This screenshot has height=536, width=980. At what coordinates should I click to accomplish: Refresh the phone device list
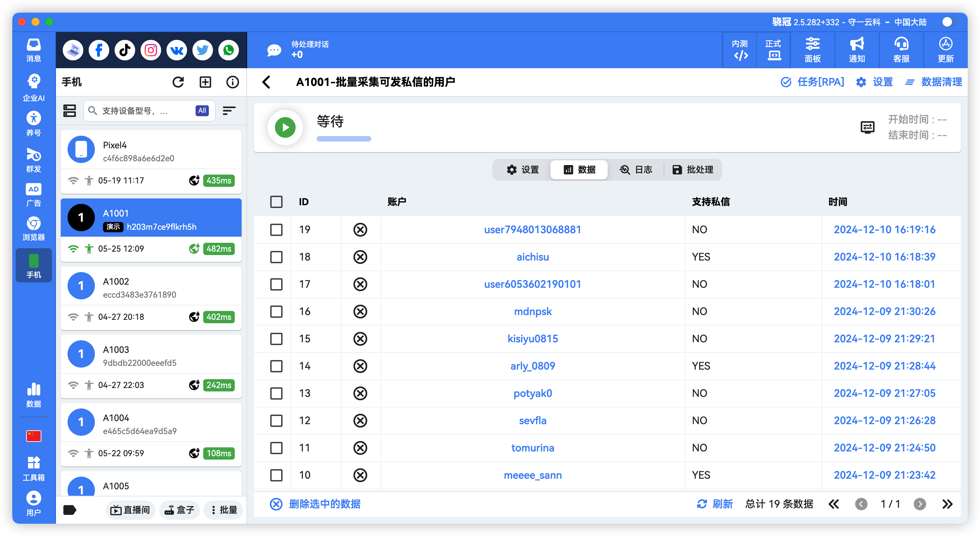coord(178,82)
